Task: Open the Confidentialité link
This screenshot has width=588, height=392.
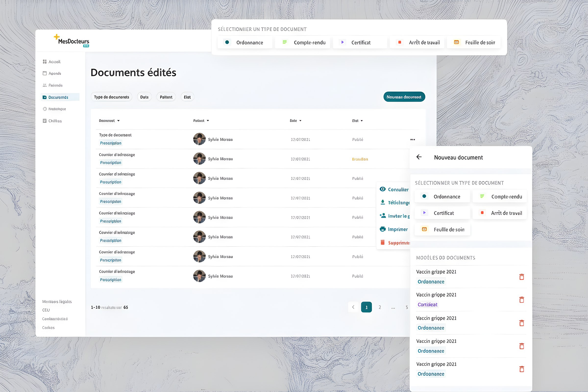Action: [x=55, y=319]
